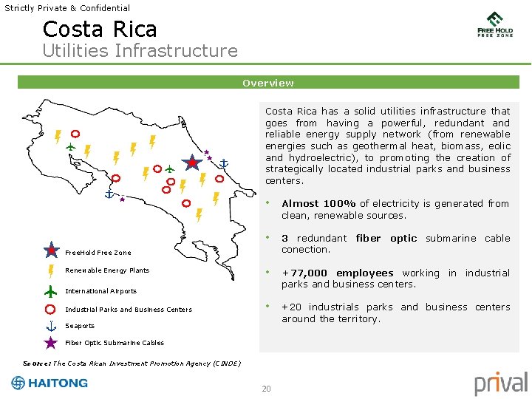Click the 'Utilities Infrastructure' subtitle
The width and height of the screenshot is (532, 399).
click(x=140, y=50)
